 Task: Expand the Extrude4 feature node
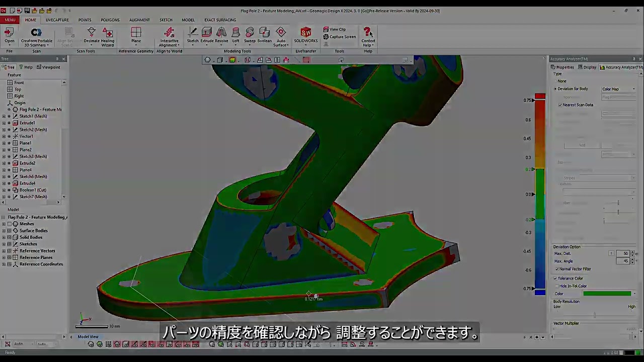[4, 184]
